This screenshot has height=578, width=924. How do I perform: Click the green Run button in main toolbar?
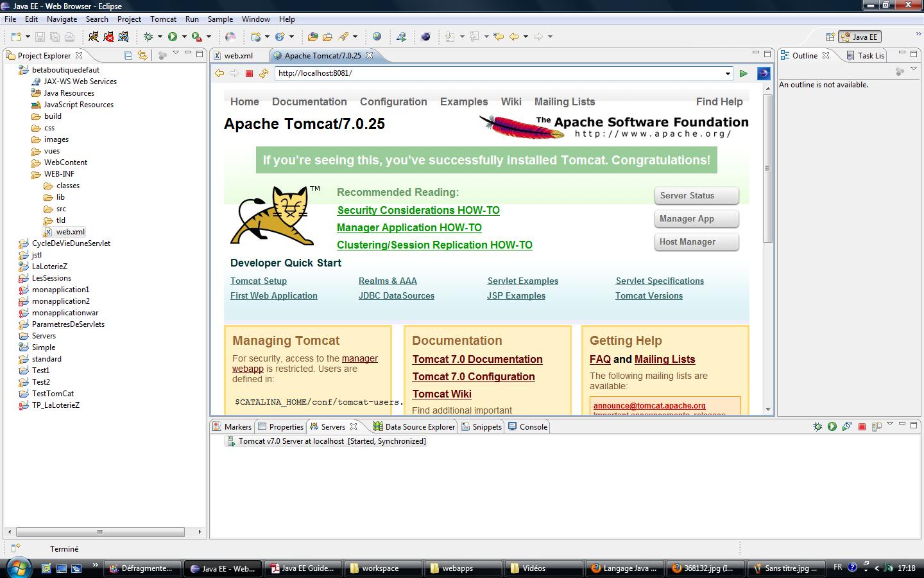(173, 37)
